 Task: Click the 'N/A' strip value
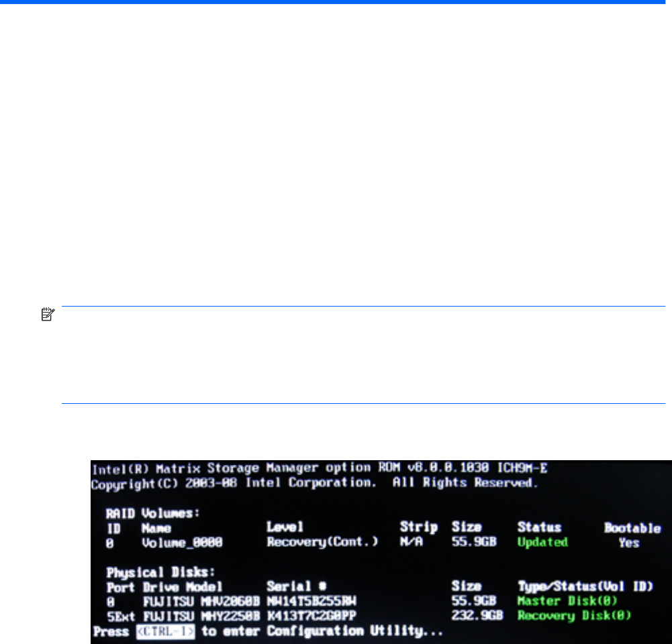[412, 541]
